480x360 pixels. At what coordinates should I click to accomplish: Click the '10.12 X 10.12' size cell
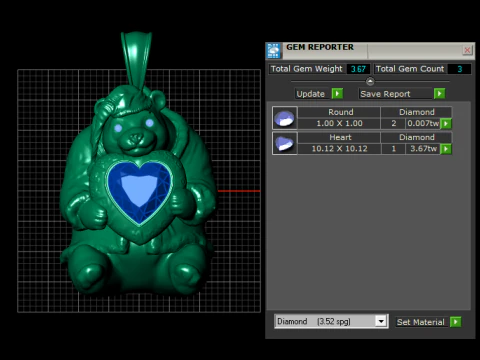click(x=339, y=149)
